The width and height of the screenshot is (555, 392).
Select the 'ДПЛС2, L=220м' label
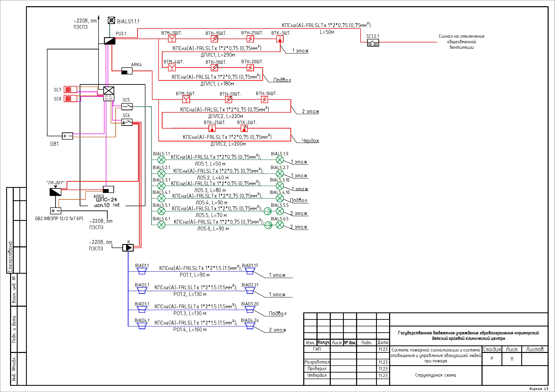pyautogui.click(x=226, y=116)
